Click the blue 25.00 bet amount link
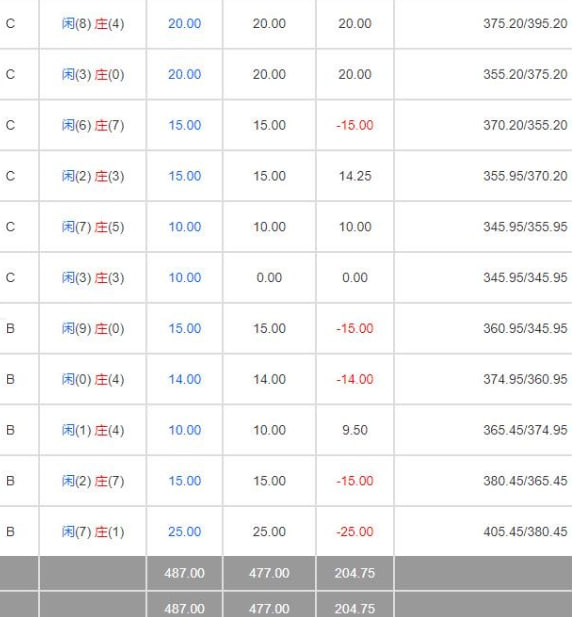Image resolution: width=576 pixels, height=617 pixels. (185, 532)
